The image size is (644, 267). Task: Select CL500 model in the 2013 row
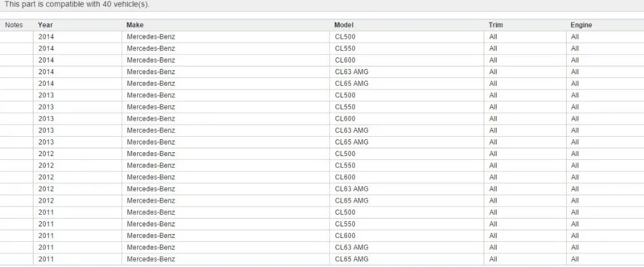[345, 95]
